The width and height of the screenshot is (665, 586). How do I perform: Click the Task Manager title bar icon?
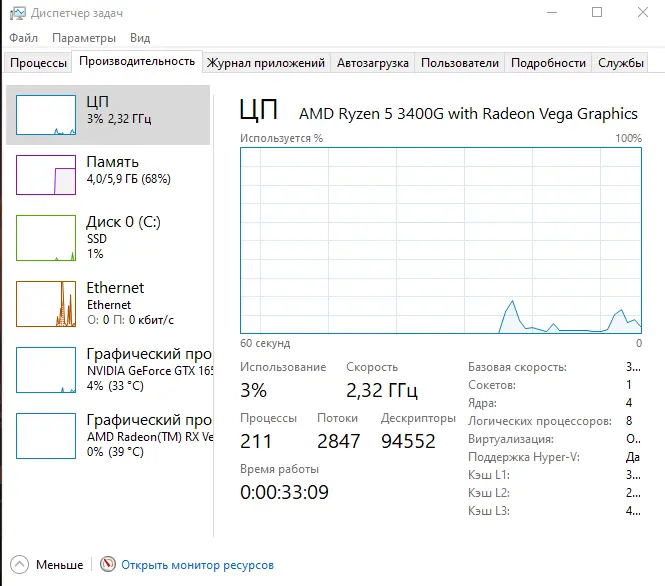(17, 13)
